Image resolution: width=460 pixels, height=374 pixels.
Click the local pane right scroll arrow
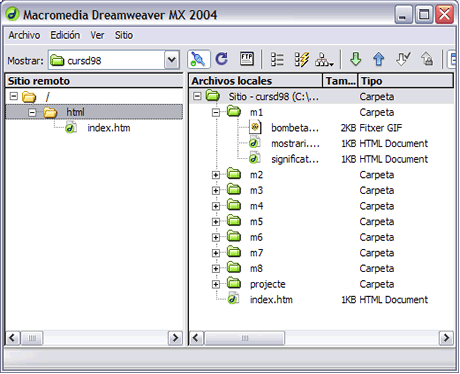tap(446, 338)
